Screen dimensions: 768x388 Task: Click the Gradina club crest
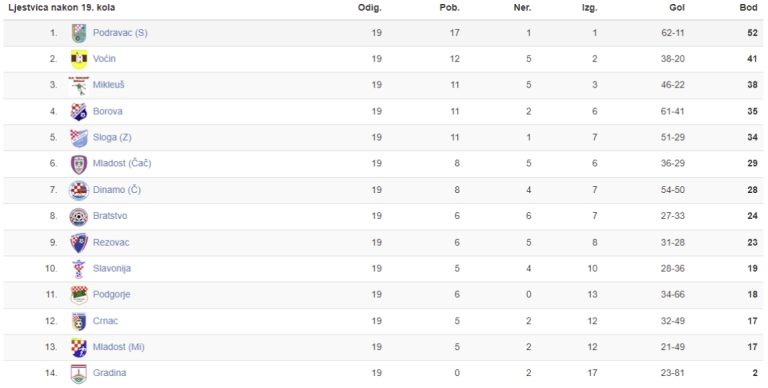tap(79, 373)
